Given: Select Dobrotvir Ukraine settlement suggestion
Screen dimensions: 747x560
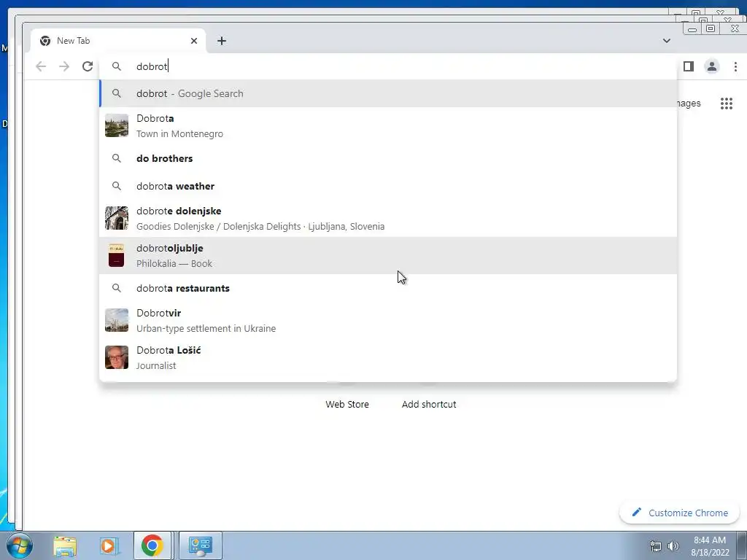Looking at the screenshot, I should point(388,320).
